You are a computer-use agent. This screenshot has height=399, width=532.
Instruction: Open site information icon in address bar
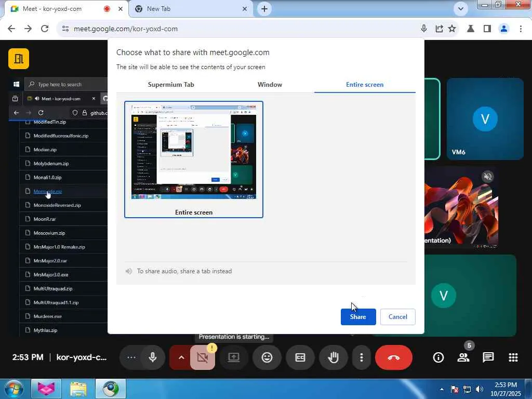pyautogui.click(x=65, y=29)
